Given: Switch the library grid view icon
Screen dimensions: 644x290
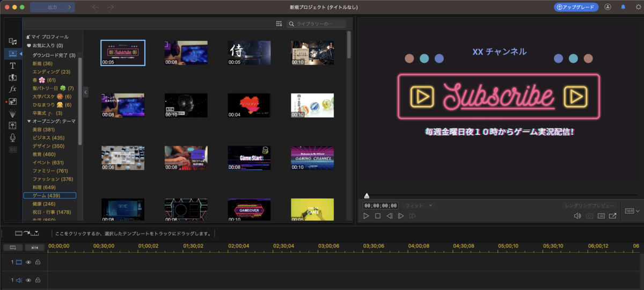Looking at the screenshot, I should (279, 24).
